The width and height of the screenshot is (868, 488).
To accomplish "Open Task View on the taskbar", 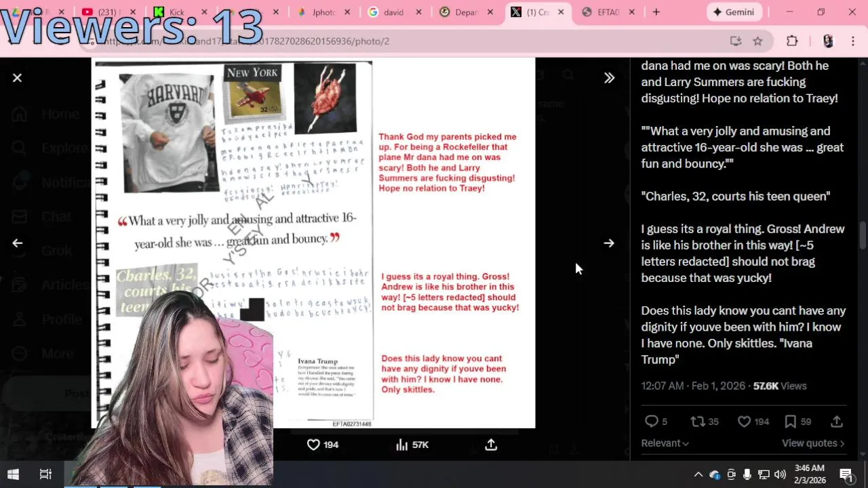I will pyautogui.click(x=45, y=474).
